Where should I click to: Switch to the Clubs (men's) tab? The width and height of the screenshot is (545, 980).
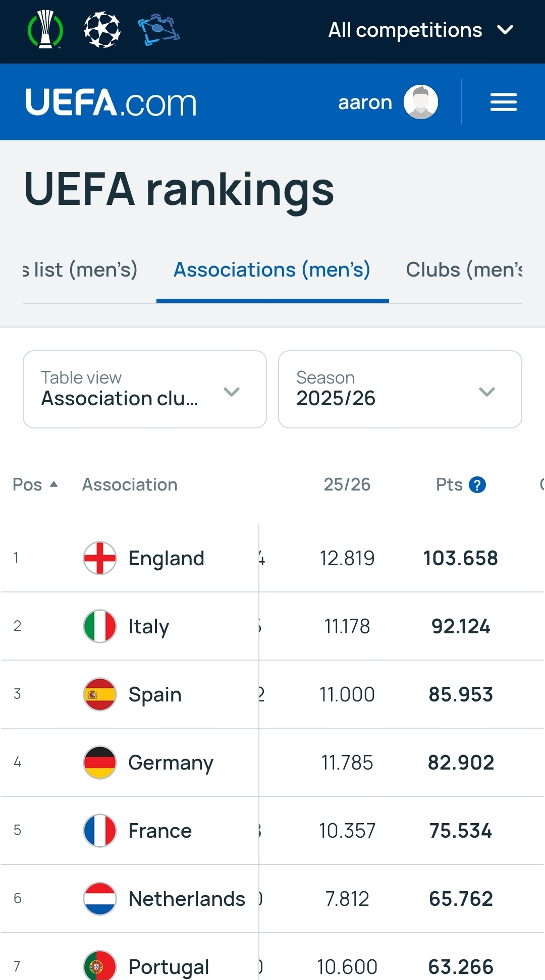pos(463,270)
